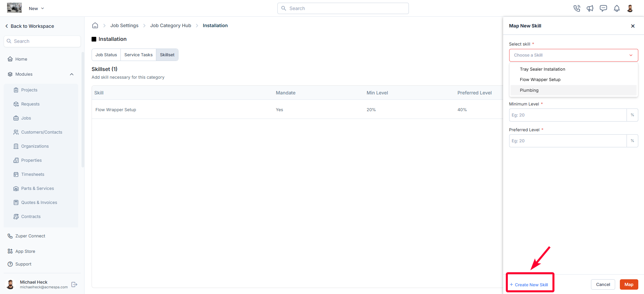
Task: Click the 20% min level cell
Action: (371, 110)
